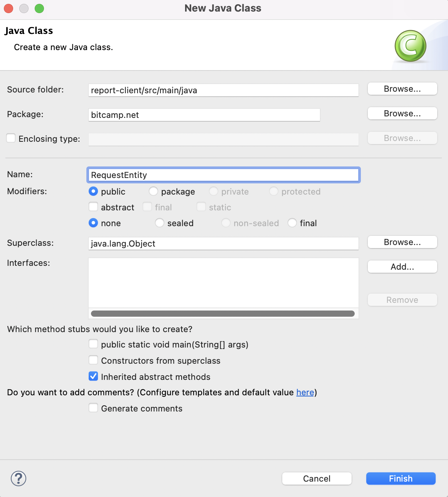The image size is (448, 497).
Task: Click the Package field containing bitcamp.net
Action: [204, 115]
